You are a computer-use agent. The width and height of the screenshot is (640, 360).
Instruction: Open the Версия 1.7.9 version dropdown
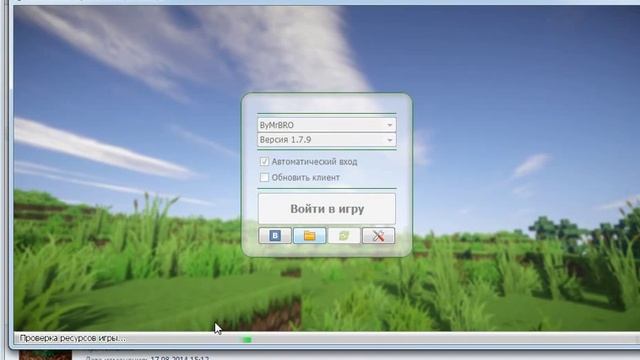coord(327,140)
